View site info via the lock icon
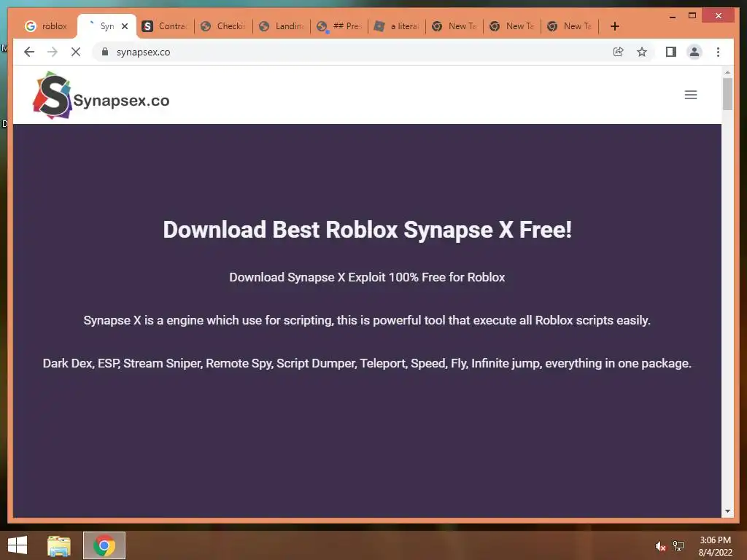The width and height of the screenshot is (747, 560). (x=105, y=52)
